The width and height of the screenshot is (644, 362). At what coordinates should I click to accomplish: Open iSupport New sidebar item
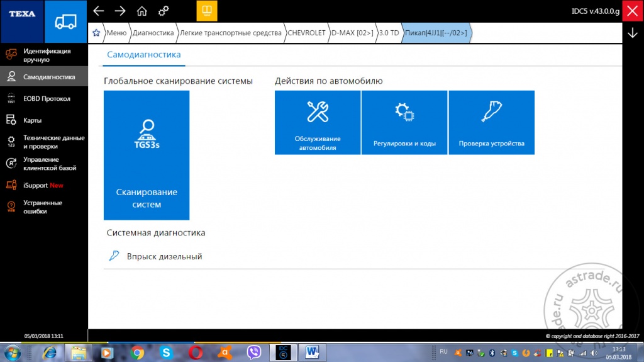(x=44, y=185)
